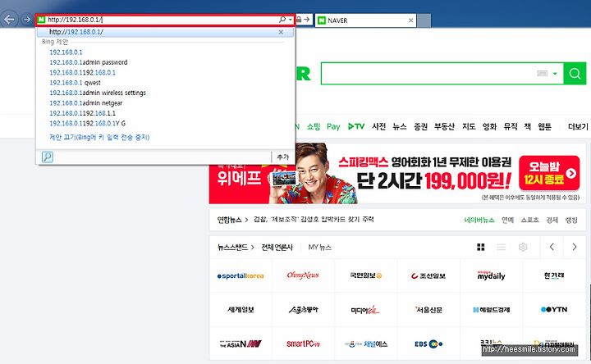Open the 연합뉴스 headline link

coord(314,220)
